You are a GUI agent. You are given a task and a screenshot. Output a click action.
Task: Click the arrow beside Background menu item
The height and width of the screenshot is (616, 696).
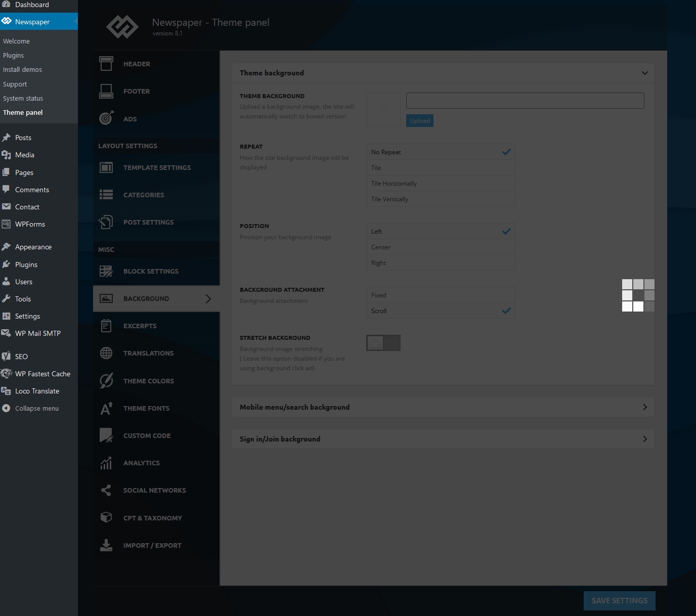tap(208, 298)
